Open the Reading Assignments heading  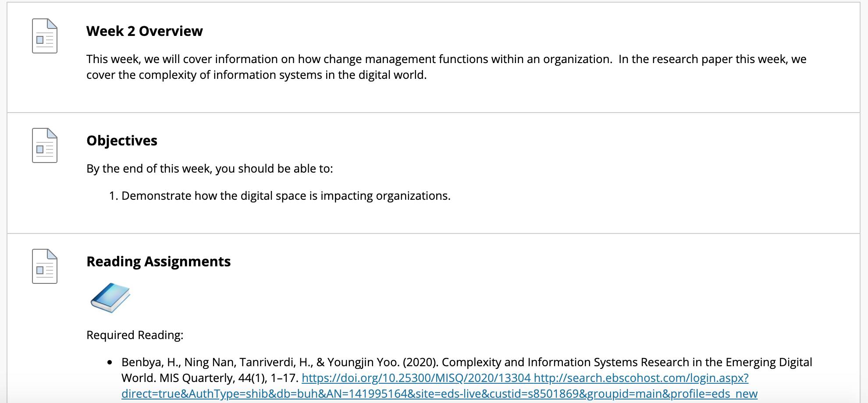click(x=158, y=262)
